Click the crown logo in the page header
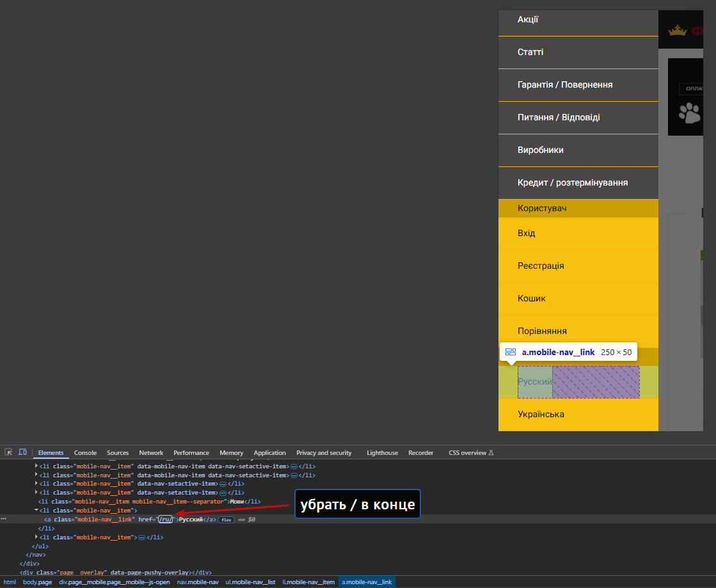 click(677, 31)
